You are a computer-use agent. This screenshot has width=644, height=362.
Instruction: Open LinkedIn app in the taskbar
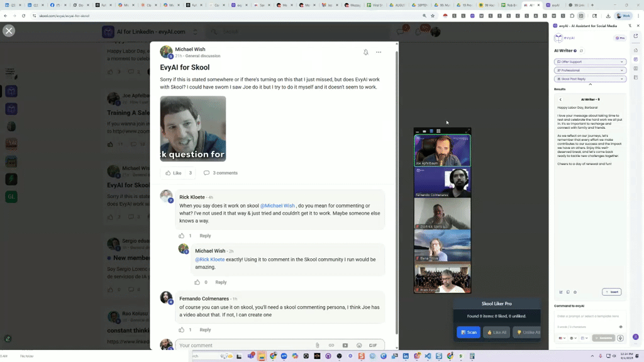(x=406, y=356)
